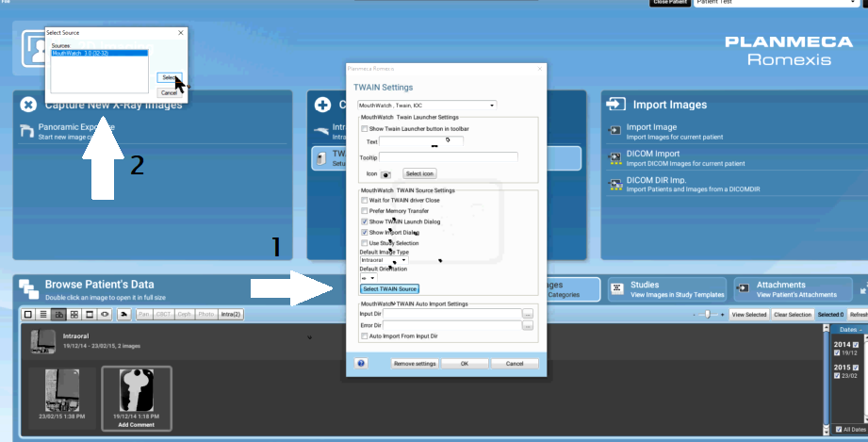Select the grouped thumbnails view icon

58,315
